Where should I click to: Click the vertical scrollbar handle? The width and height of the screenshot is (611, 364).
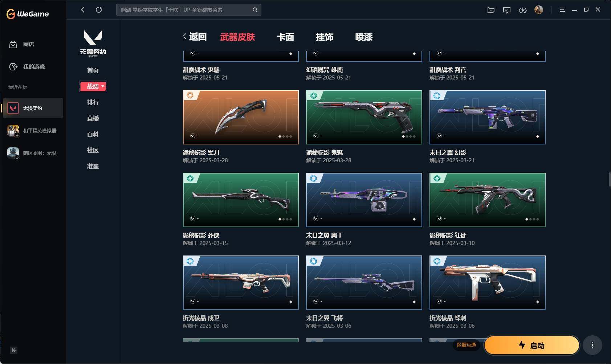click(x=610, y=180)
